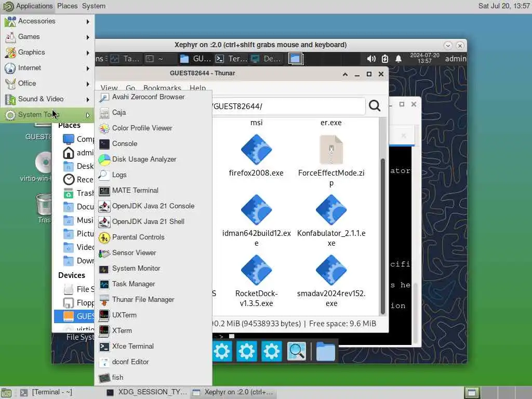Expand the Accessories submenu
Image resolution: width=532 pixels, height=399 pixels.
point(47,21)
